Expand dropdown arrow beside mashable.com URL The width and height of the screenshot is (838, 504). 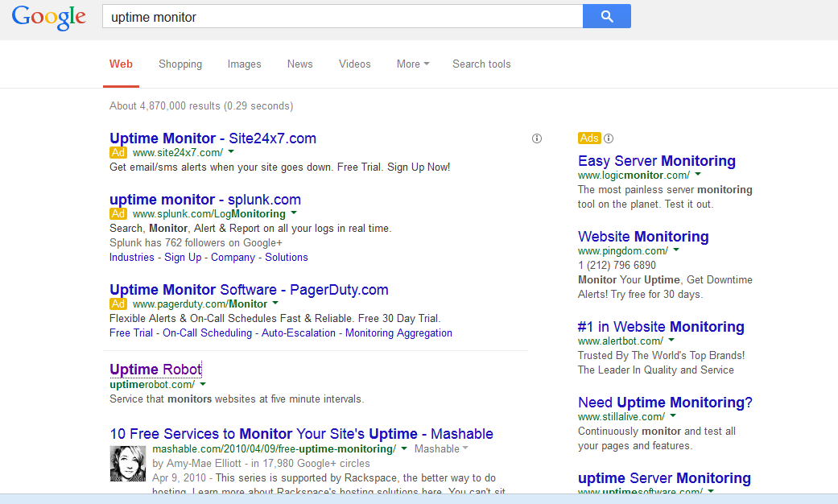[404, 448]
